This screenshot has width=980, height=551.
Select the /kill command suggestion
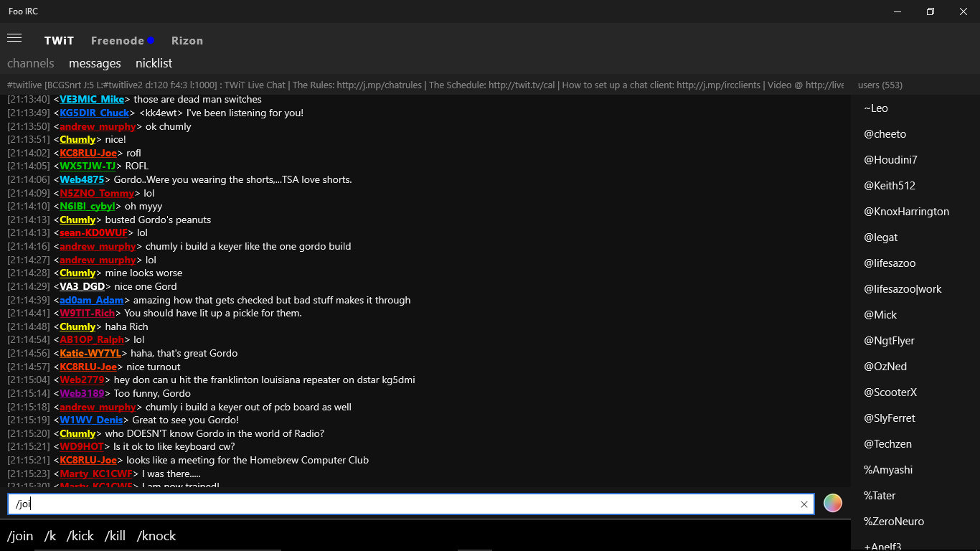pos(116,536)
